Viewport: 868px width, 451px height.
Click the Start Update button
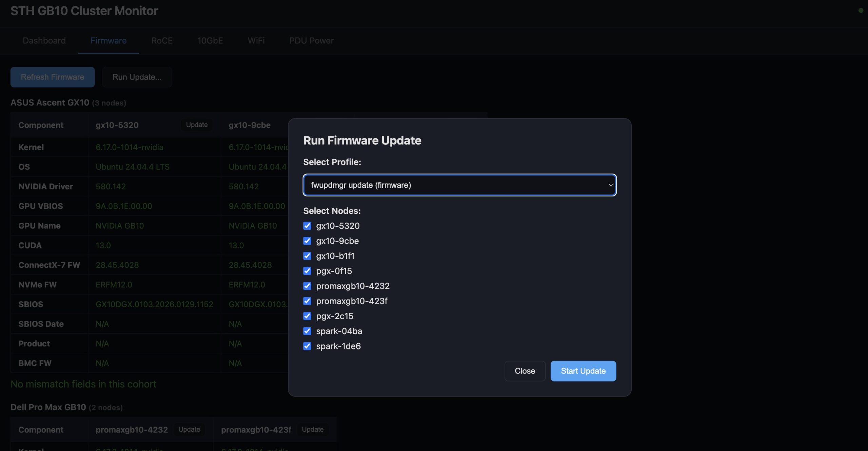coord(583,371)
